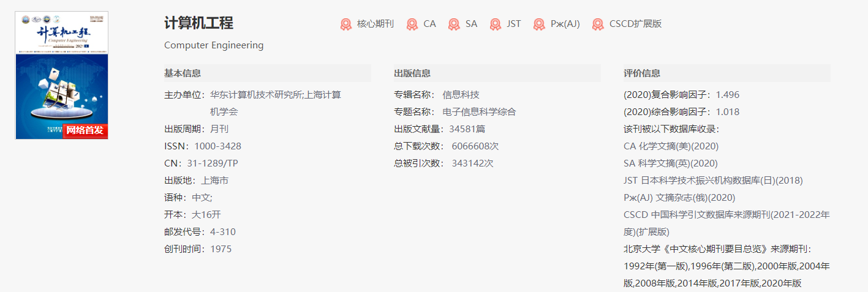The image size is (868, 292).
Task: Click the CSCD 中国科学引文数据库来源期刊 entry
Action: [x=726, y=223]
